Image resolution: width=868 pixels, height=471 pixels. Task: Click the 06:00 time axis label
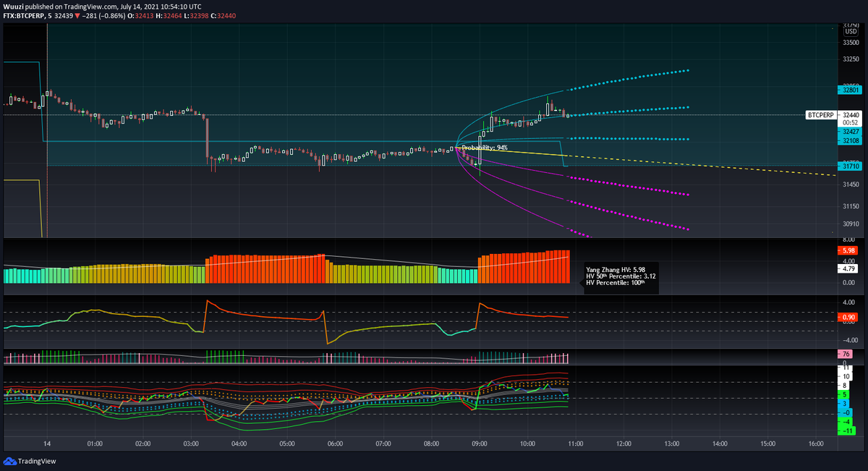pyautogui.click(x=335, y=444)
